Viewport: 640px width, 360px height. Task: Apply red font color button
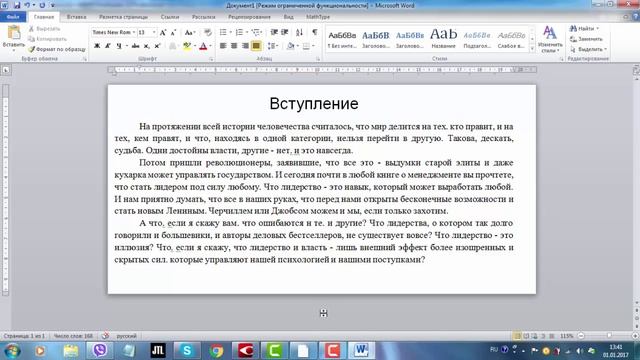pos(203,46)
